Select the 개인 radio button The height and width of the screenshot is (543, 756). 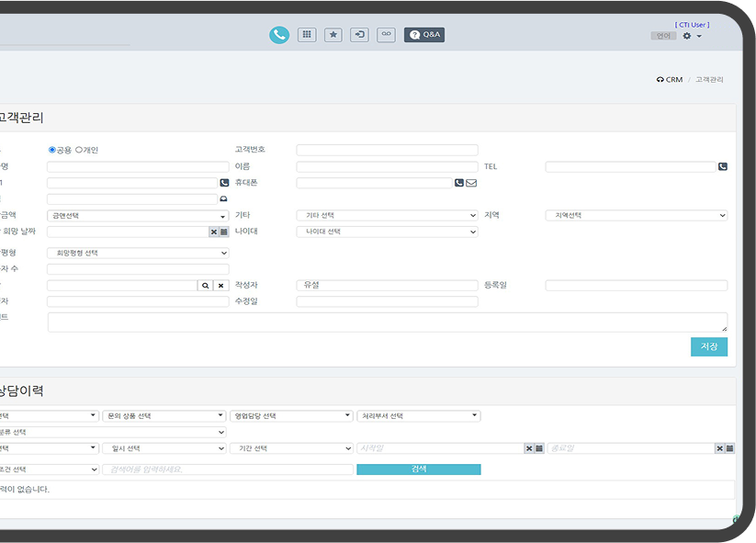click(79, 150)
